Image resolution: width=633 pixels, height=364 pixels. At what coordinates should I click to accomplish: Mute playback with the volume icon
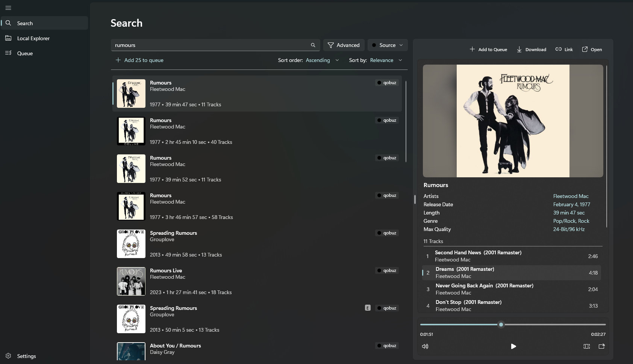click(x=425, y=346)
